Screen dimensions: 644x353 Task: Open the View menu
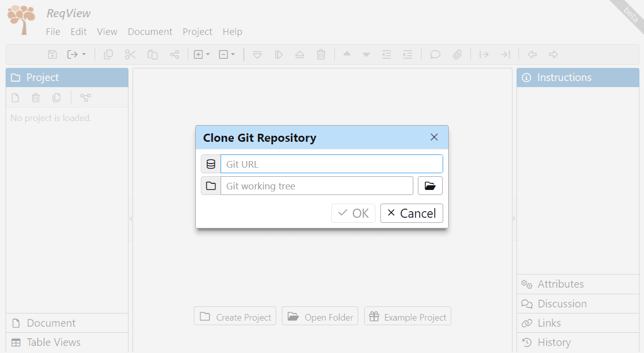tap(107, 31)
